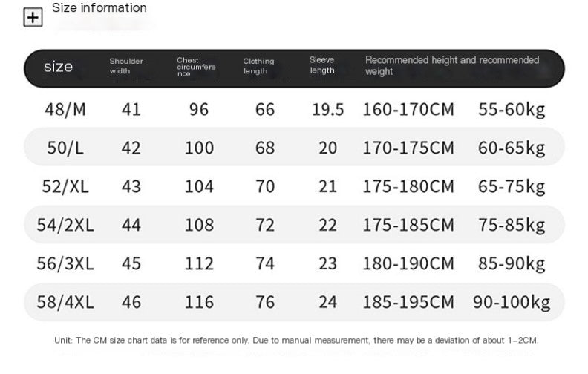Select the 52/XL size row label

pyautogui.click(x=65, y=186)
